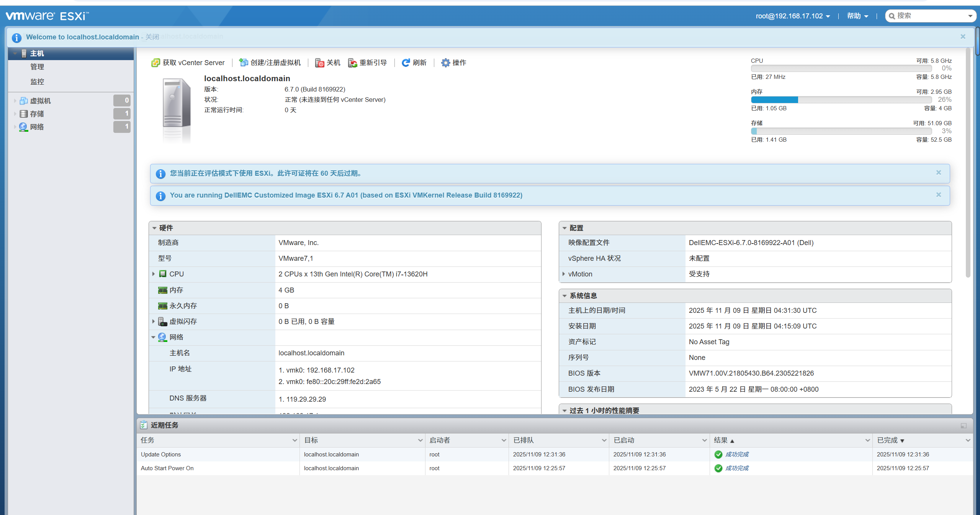Expand the vMotion configuration row
This screenshot has height=515, width=980.
[x=564, y=274]
